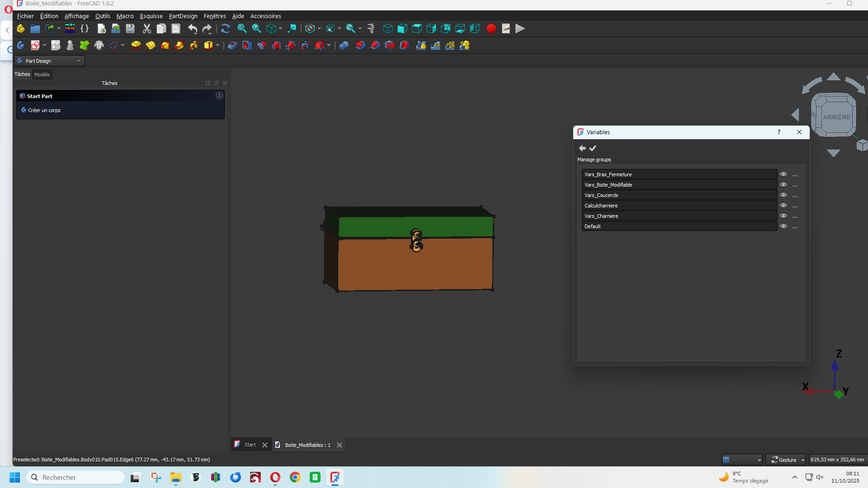Start macro recording red button
868x488 pixels.
(x=491, y=28)
